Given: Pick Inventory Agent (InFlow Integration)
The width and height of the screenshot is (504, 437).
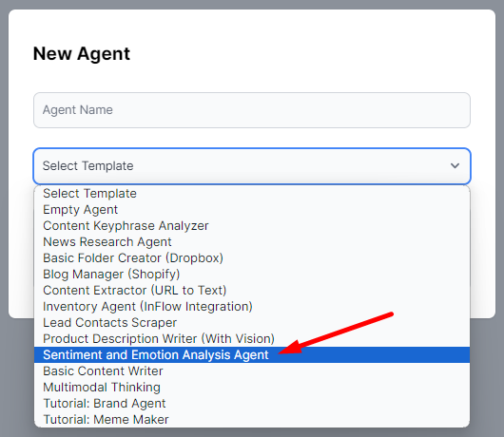Looking at the screenshot, I should 252,306.
